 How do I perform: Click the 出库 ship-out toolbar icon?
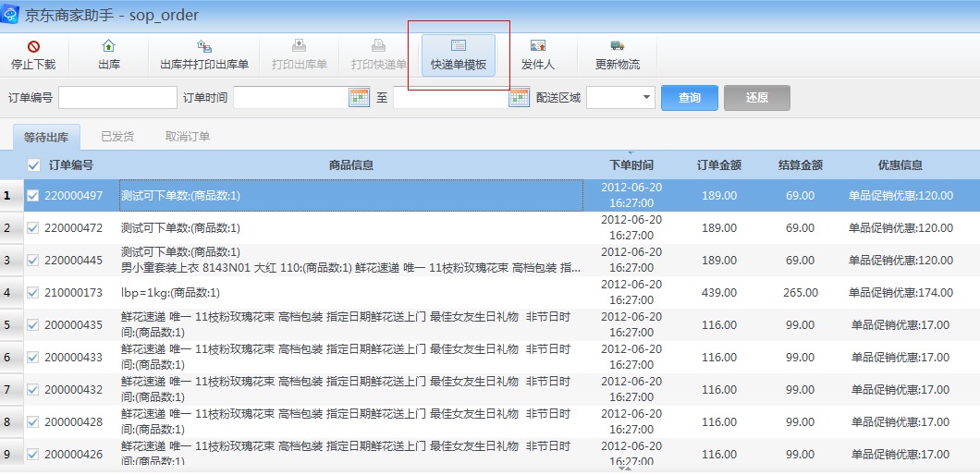[x=109, y=46]
